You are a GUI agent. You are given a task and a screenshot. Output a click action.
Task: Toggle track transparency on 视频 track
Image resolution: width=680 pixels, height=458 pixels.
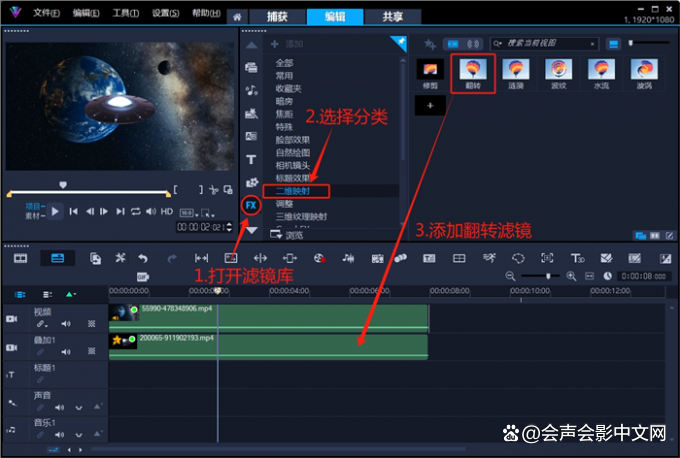[x=92, y=324]
